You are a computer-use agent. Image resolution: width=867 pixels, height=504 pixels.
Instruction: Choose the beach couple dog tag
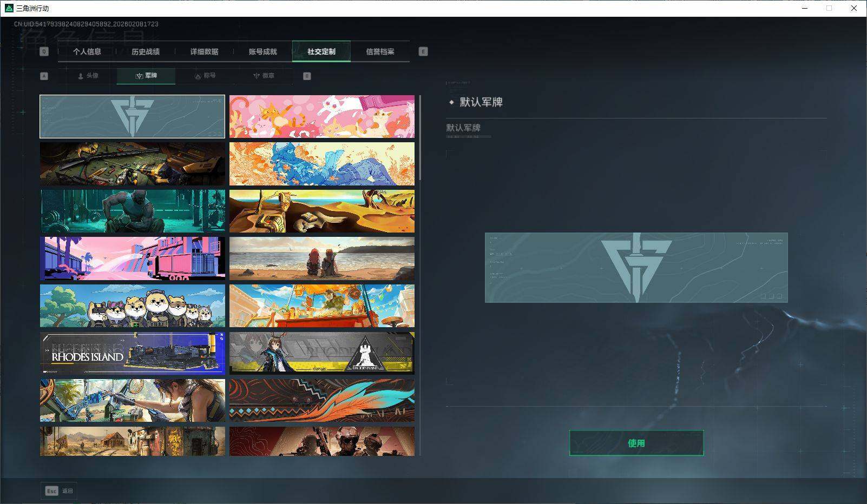click(322, 258)
